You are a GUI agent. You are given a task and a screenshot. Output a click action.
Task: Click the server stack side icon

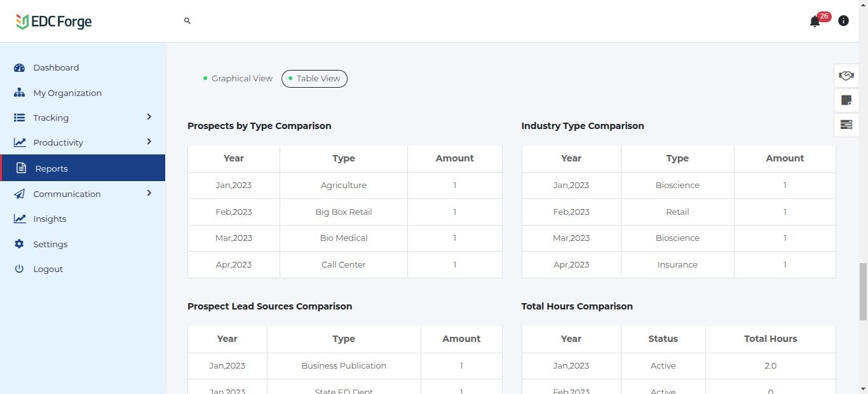(x=846, y=125)
